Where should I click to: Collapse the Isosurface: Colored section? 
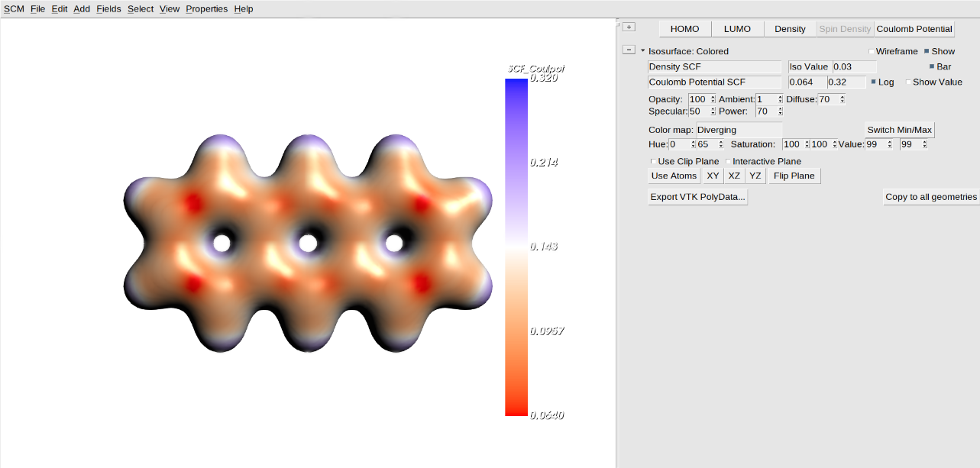point(642,50)
